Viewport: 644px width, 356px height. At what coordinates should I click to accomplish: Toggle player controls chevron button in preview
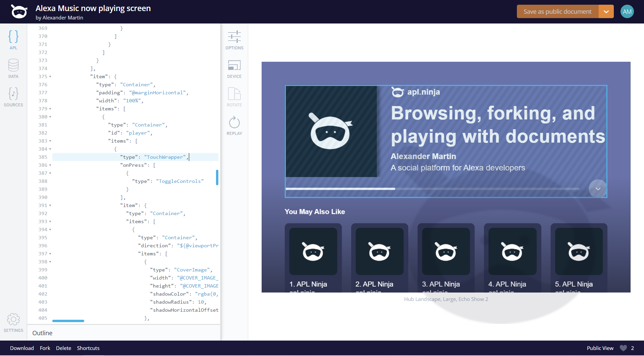coord(598,189)
